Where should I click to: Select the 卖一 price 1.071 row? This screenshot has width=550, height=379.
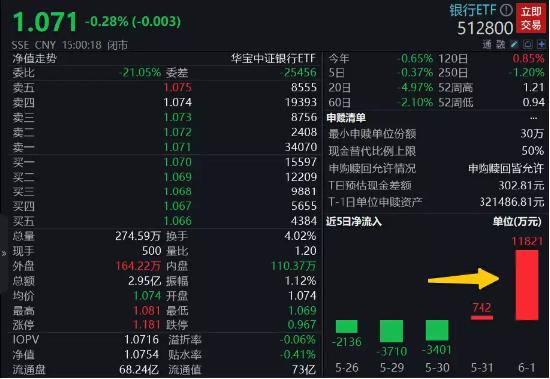pos(165,147)
